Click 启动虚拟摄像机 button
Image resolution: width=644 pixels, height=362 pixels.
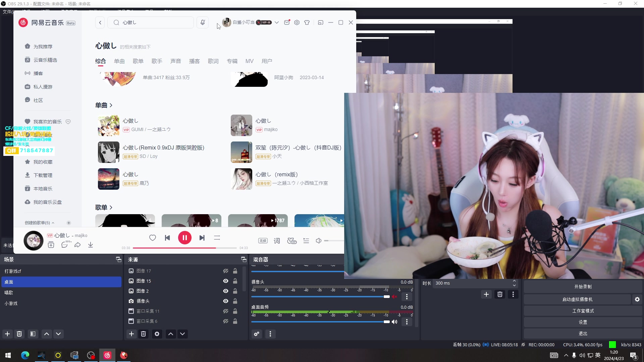(x=578, y=299)
